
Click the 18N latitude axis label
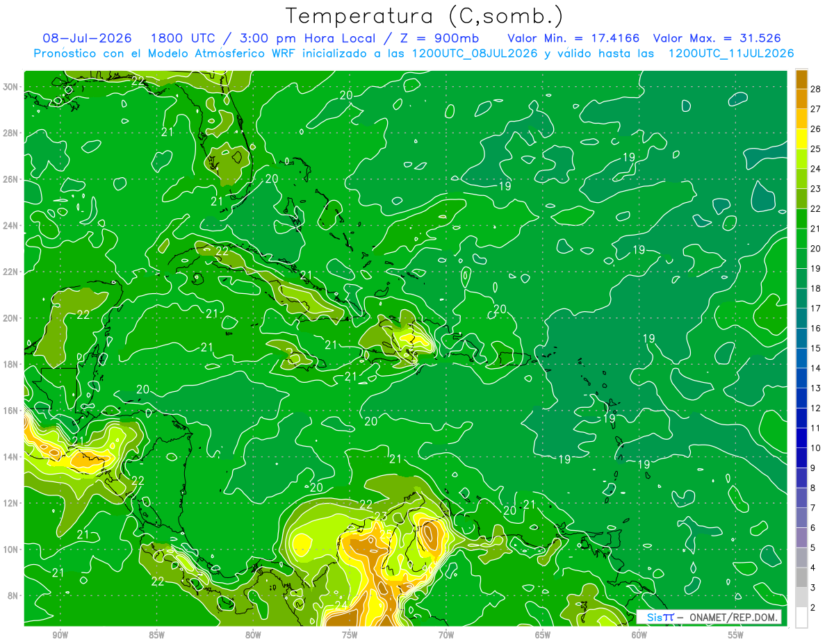11,364
